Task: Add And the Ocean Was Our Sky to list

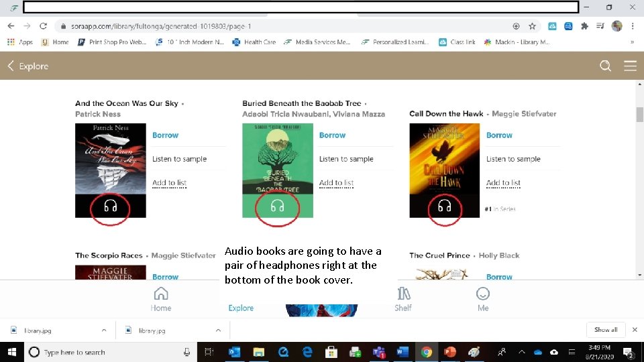Action: tap(169, 182)
